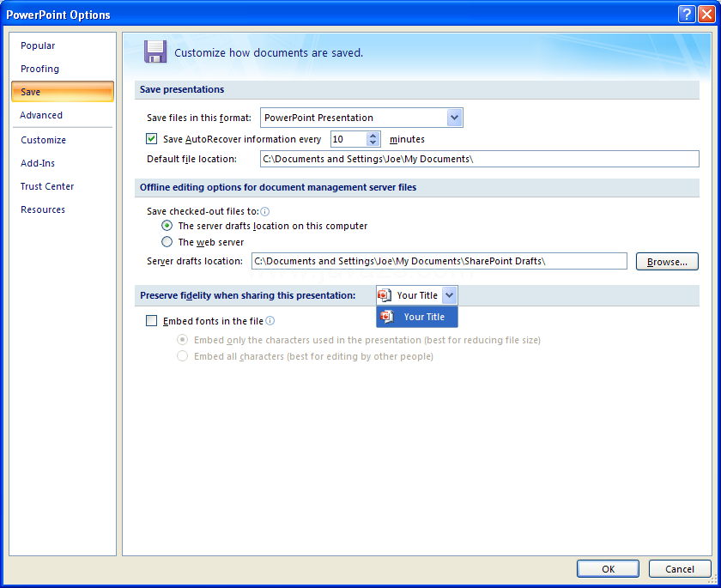Click info icon next to Save checked-out files to

pyautogui.click(x=265, y=211)
